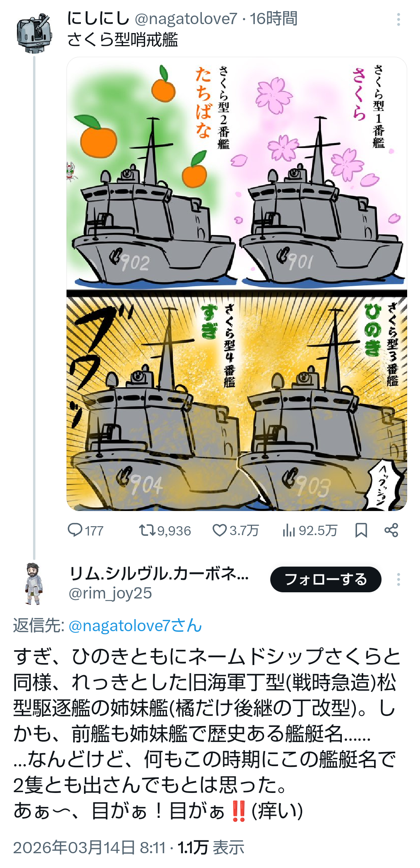This screenshot has height=868, width=420.
Task: Open the more options menu on にしにし post
Action: pos(398,19)
